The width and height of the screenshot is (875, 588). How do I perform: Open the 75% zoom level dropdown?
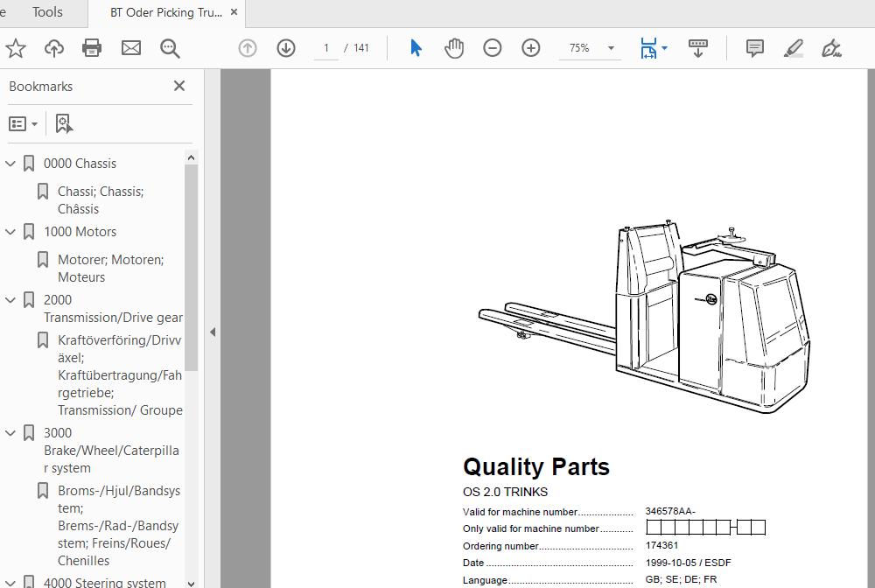coord(611,48)
